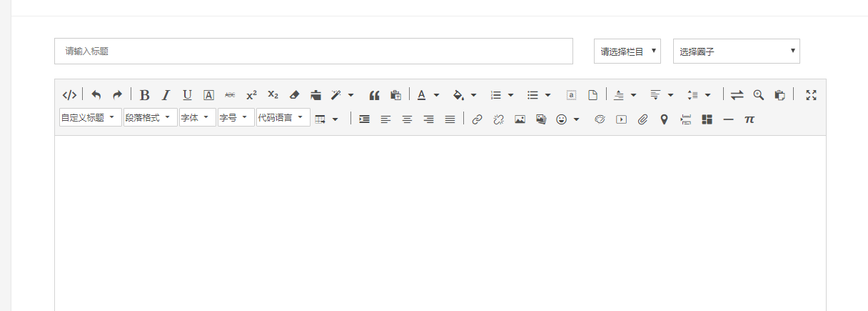Insert a horizontal rule line
Viewport: 868px width, 311px height.
(728, 119)
